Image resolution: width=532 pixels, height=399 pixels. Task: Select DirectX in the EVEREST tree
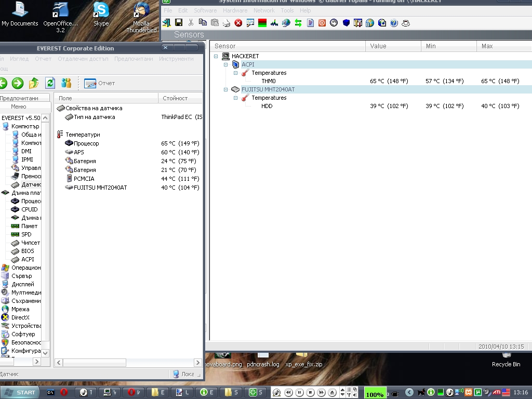[16, 317]
